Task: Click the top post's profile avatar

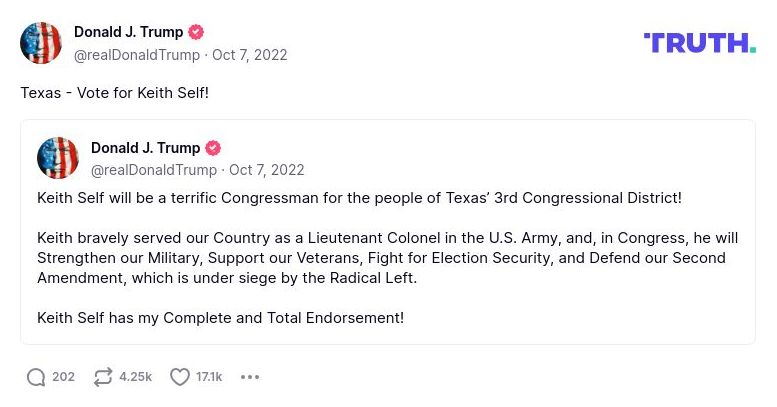Action: (x=41, y=43)
